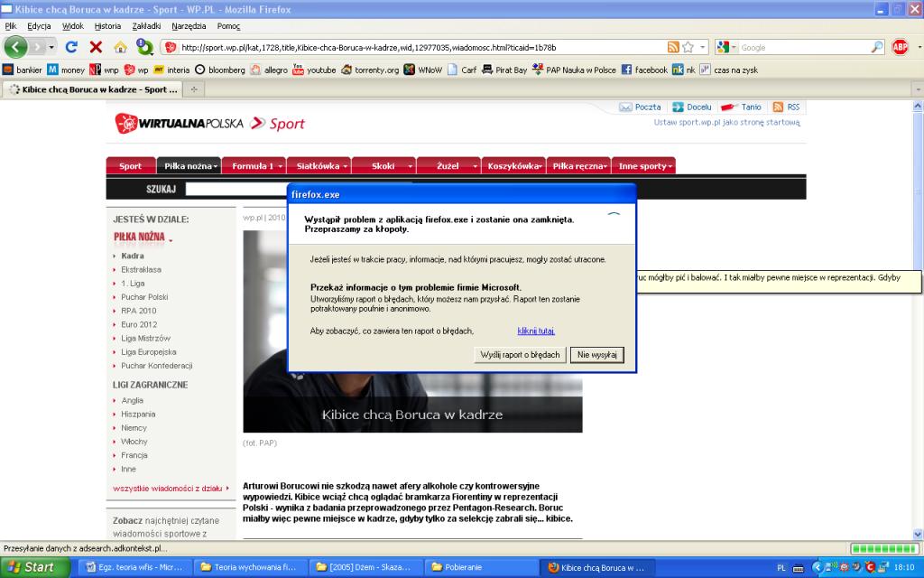Screen dimensions: 924x578
Task: Click 'Ustaw sport.wp.pl jako stronę startową' link
Action: [x=726, y=122]
